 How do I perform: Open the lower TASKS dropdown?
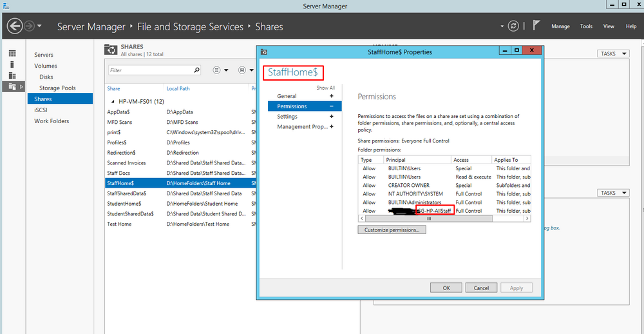click(x=613, y=193)
